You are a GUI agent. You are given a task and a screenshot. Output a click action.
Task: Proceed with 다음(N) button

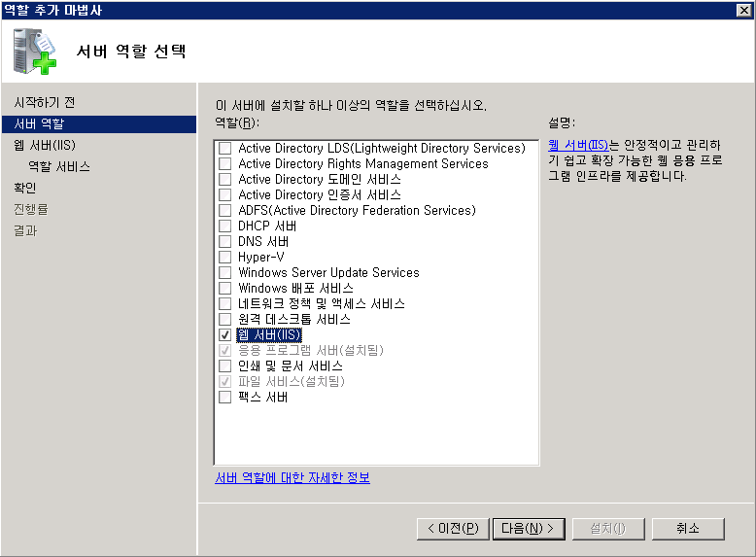(529, 529)
